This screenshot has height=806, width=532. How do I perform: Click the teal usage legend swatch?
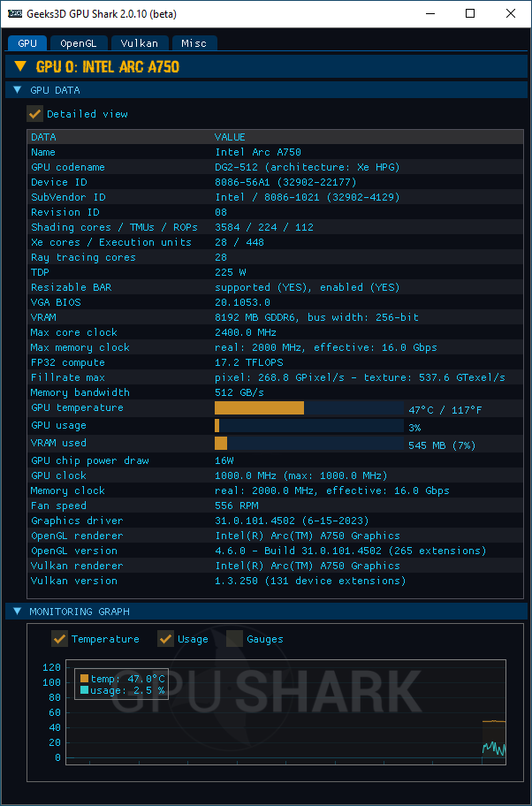pyautogui.click(x=85, y=690)
